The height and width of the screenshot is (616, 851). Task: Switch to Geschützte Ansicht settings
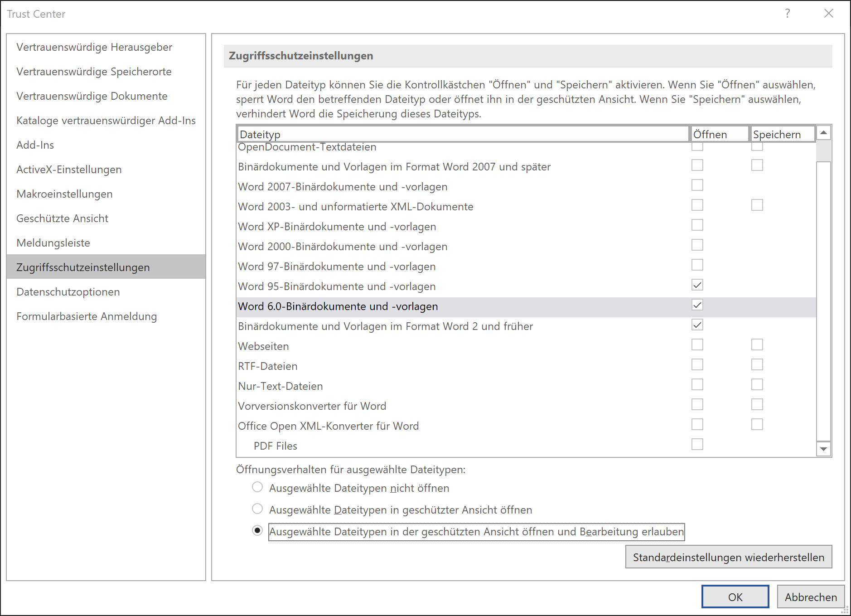(62, 218)
